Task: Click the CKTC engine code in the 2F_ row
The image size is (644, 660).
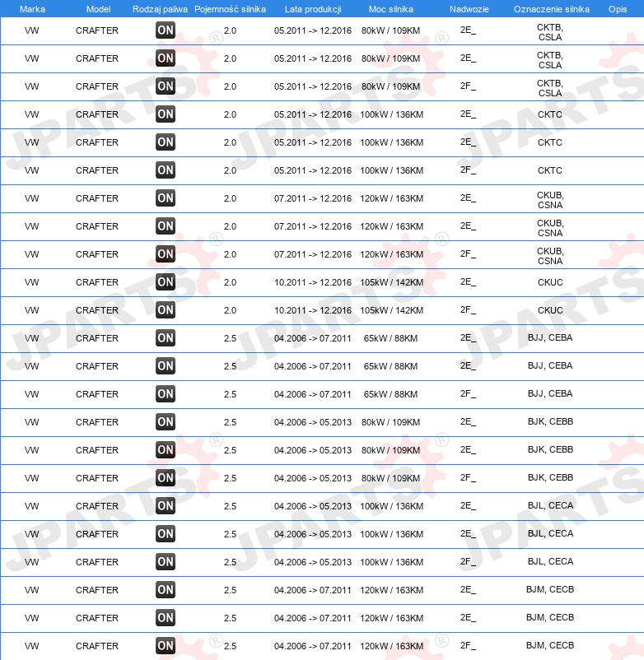Action: pyautogui.click(x=550, y=170)
